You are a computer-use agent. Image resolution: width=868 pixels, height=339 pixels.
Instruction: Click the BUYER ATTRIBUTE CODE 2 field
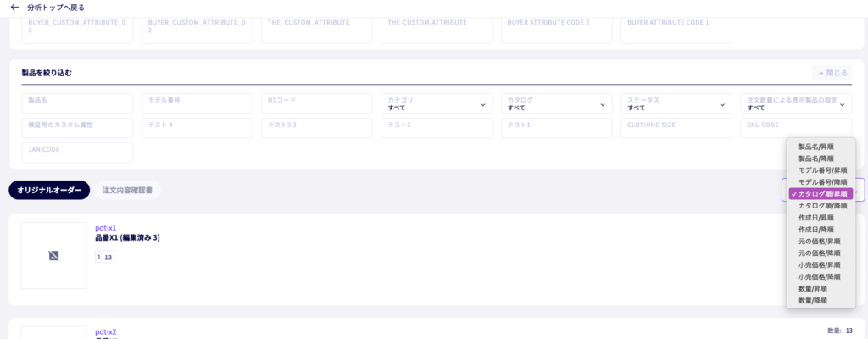click(x=557, y=30)
